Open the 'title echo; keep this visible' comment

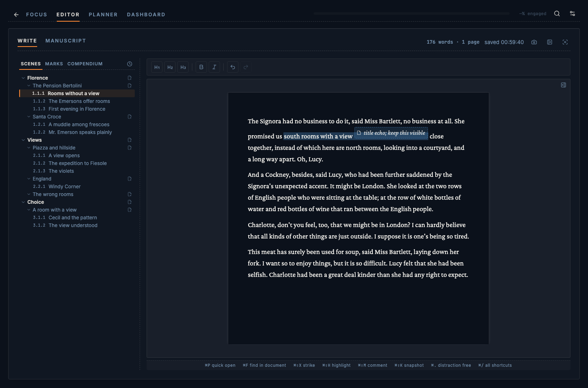tap(391, 133)
